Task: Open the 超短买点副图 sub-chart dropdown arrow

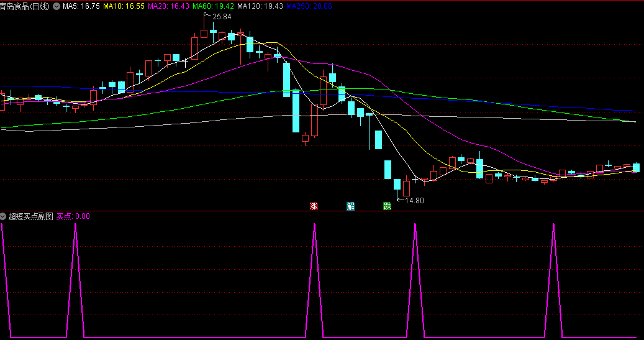Action: click(x=3, y=216)
